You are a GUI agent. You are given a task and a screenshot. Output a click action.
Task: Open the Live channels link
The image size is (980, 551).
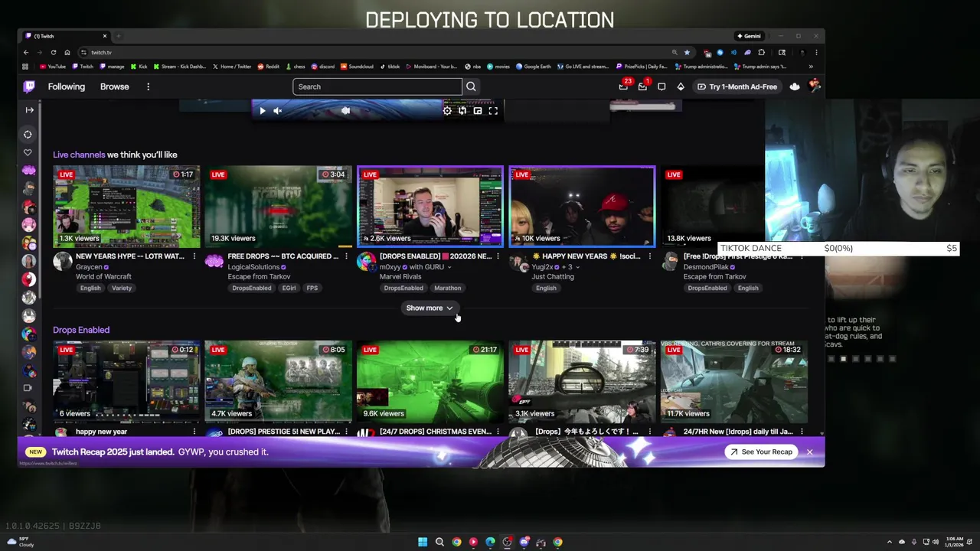point(79,155)
